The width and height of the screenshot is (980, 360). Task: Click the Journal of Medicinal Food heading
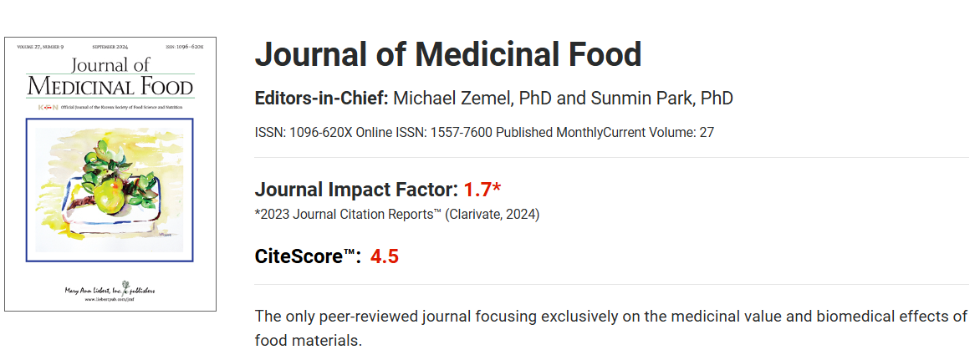447,54
